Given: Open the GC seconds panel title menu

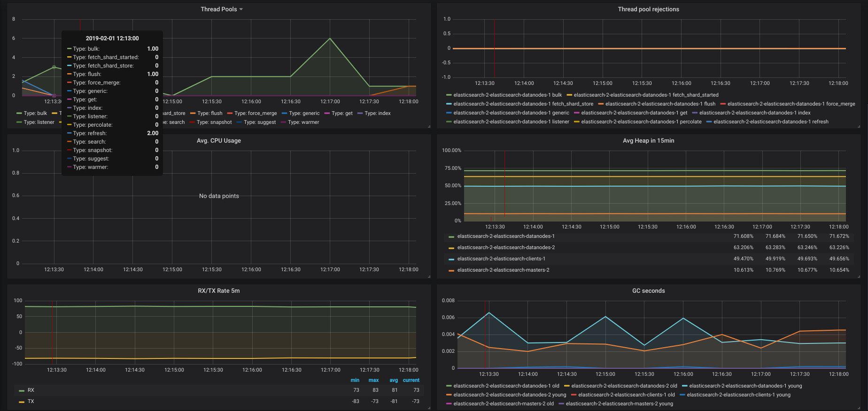Looking at the screenshot, I should [648, 291].
